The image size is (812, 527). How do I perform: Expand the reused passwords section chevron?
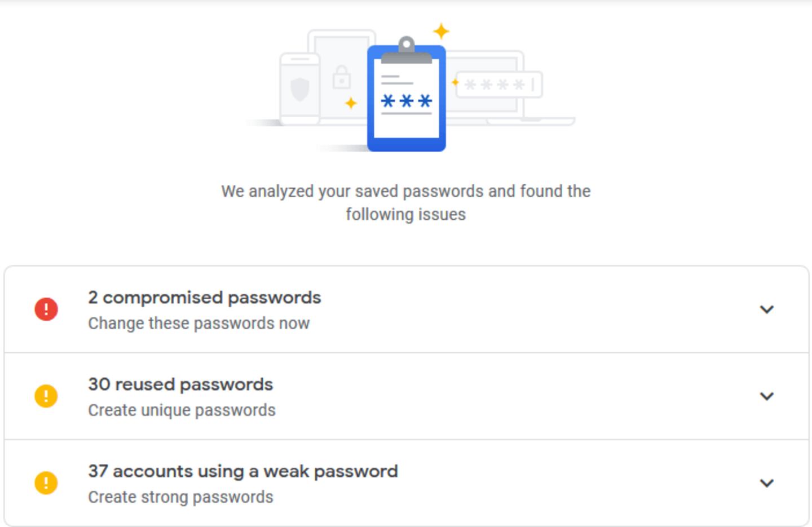[766, 396]
